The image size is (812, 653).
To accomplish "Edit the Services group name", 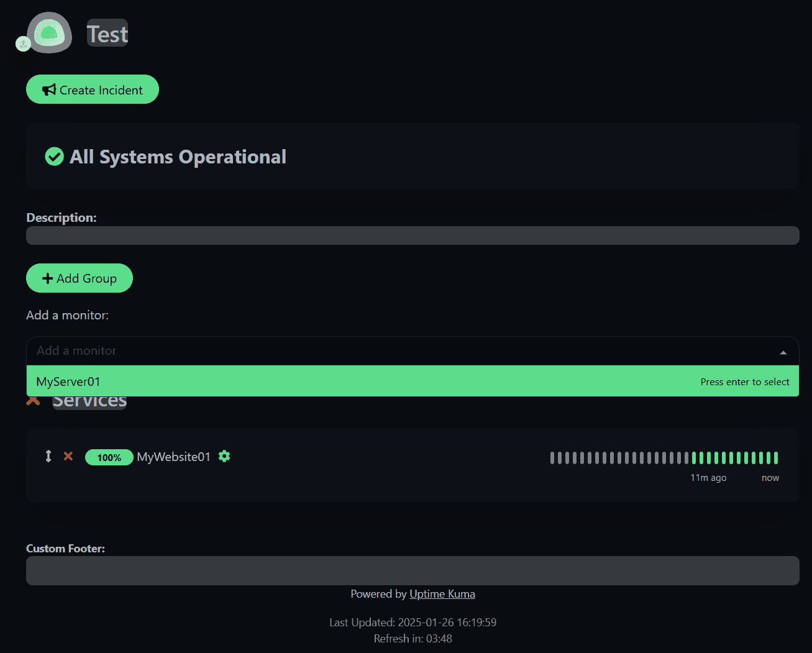I will [x=89, y=400].
